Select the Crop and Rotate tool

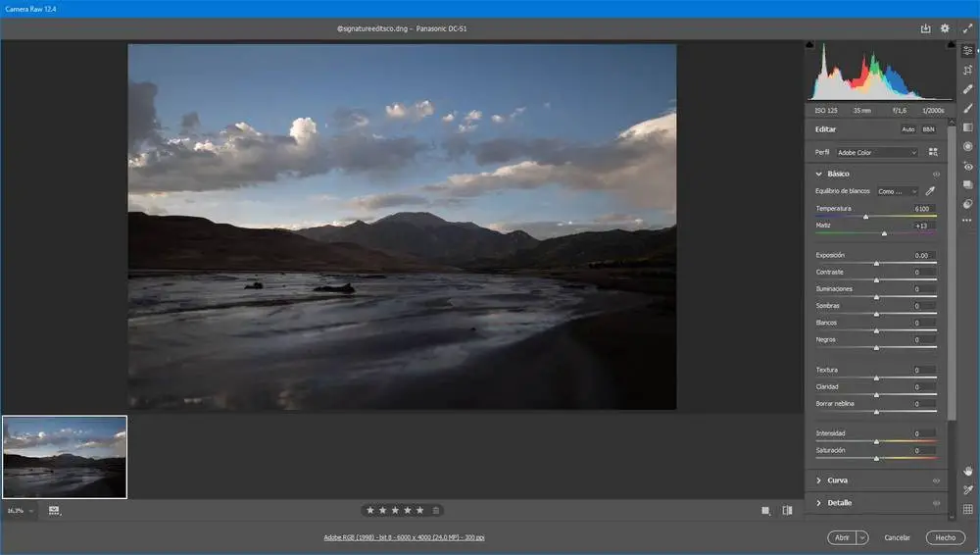click(967, 70)
